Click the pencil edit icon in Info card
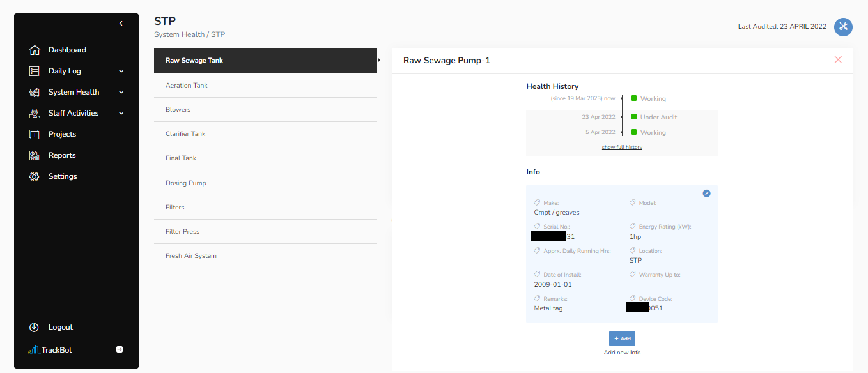The height and width of the screenshot is (373, 868). [706, 194]
